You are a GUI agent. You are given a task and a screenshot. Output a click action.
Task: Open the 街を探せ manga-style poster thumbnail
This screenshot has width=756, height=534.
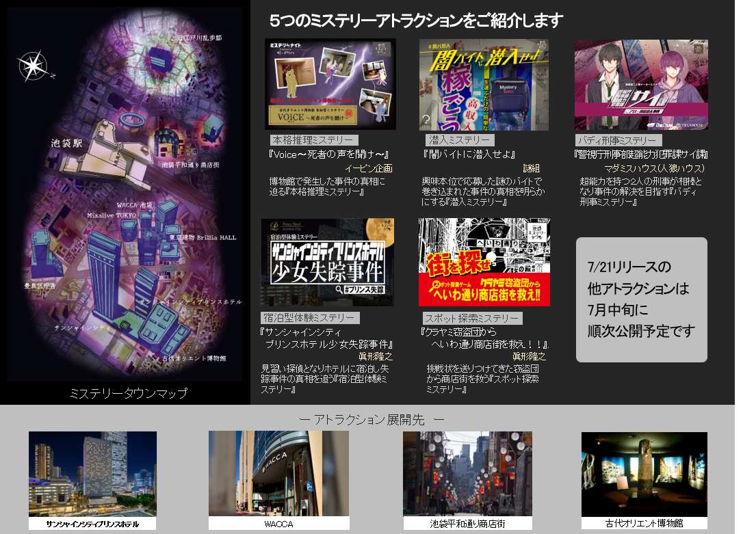pyautogui.click(x=484, y=262)
